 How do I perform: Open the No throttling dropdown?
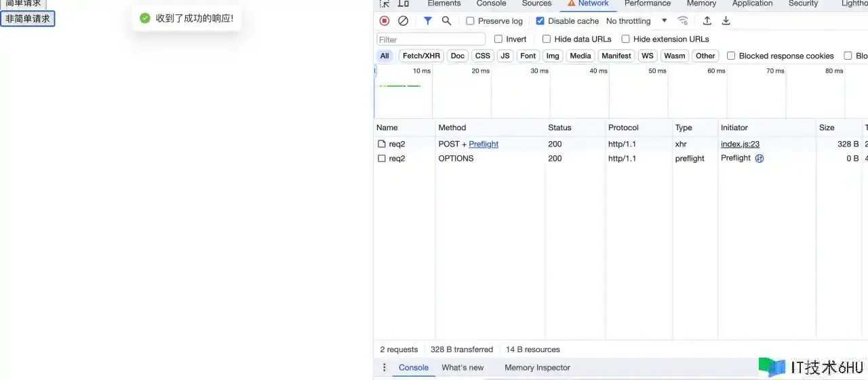tap(636, 21)
